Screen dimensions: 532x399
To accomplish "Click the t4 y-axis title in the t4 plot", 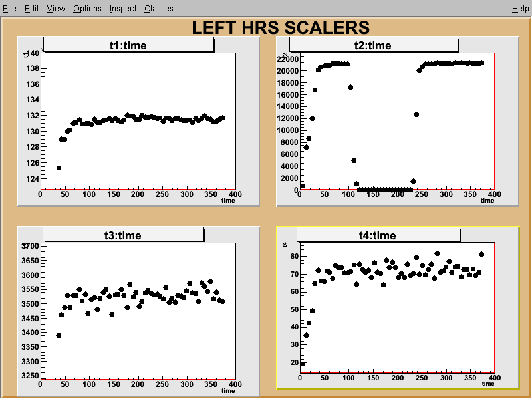I will point(285,245).
